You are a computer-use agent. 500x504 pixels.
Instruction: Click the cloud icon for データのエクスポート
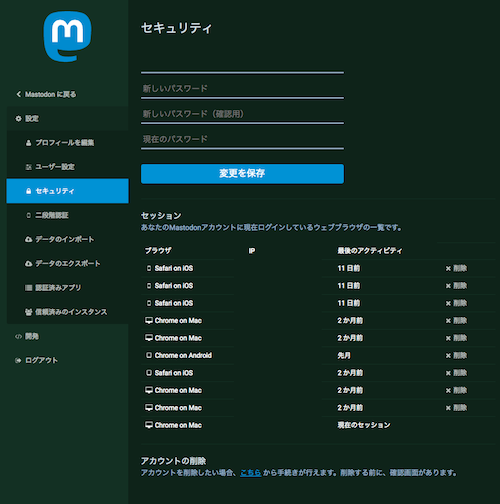tap(29, 264)
